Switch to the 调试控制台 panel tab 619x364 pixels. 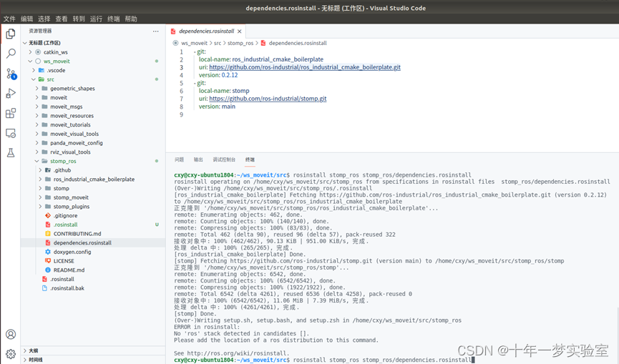click(x=224, y=159)
